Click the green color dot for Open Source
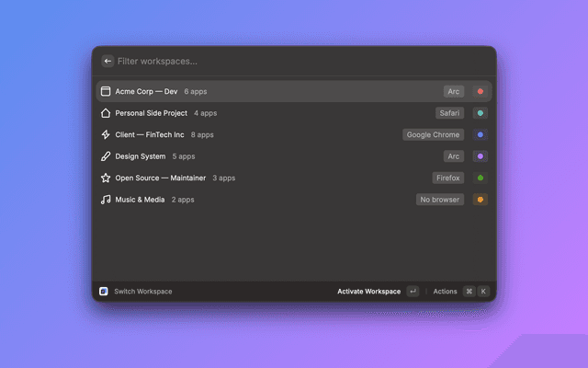588x368 pixels. (x=480, y=178)
